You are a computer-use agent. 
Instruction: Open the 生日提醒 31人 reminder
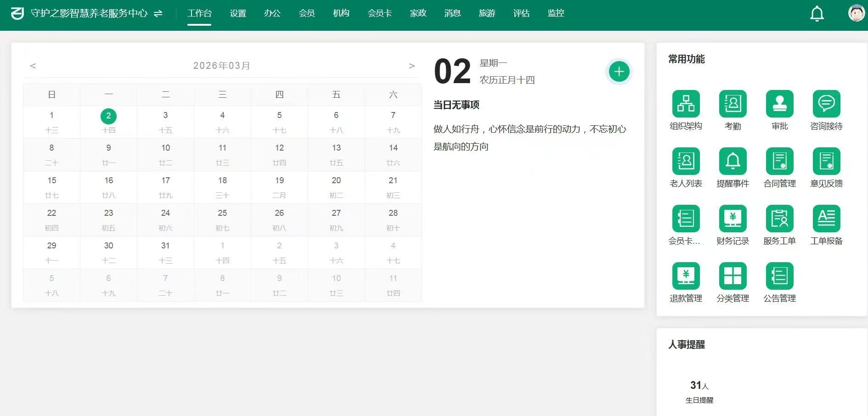coord(699,392)
